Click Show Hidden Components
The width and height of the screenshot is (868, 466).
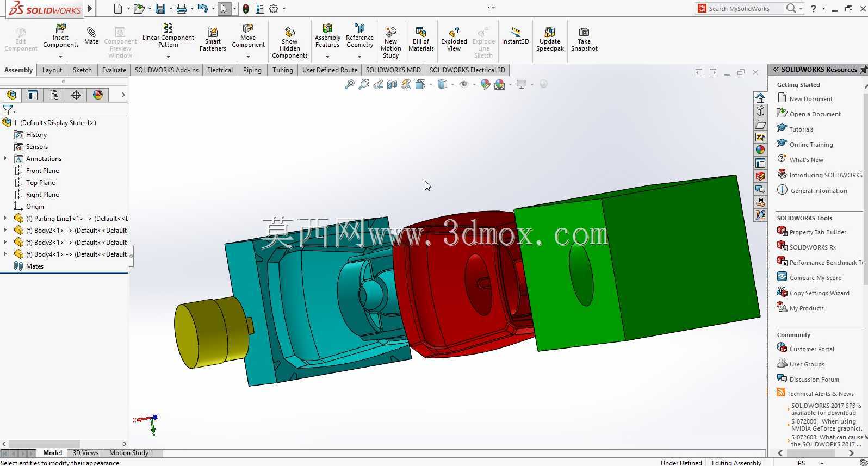pos(290,42)
